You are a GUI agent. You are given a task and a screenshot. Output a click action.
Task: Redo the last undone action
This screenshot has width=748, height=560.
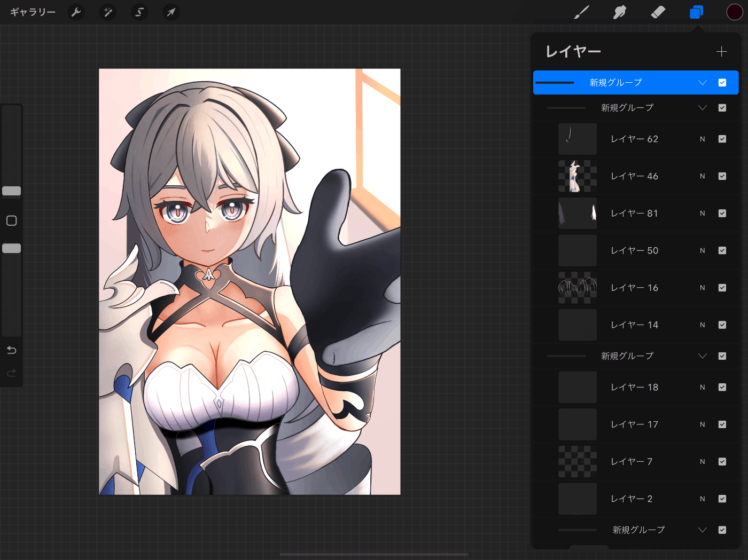pos(12,373)
